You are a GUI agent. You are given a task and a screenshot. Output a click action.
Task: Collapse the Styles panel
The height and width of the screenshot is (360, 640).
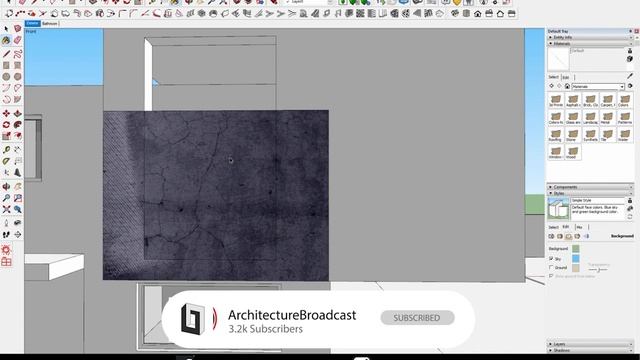point(590,193)
